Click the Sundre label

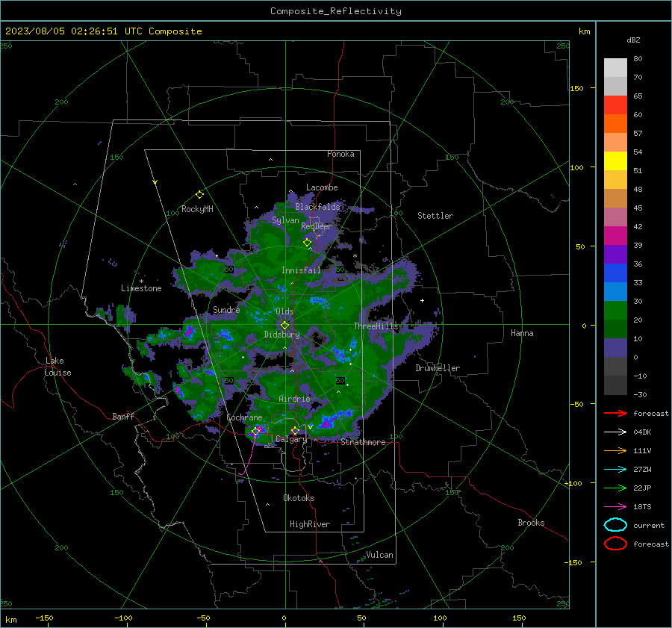click(x=226, y=309)
